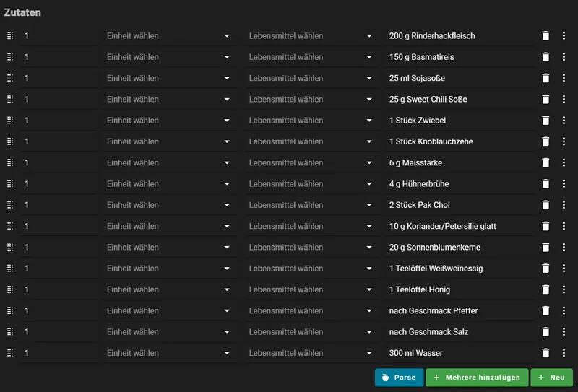Open more options for Sojasoße row
Screen dimensions: 578x392
[x=564, y=78]
